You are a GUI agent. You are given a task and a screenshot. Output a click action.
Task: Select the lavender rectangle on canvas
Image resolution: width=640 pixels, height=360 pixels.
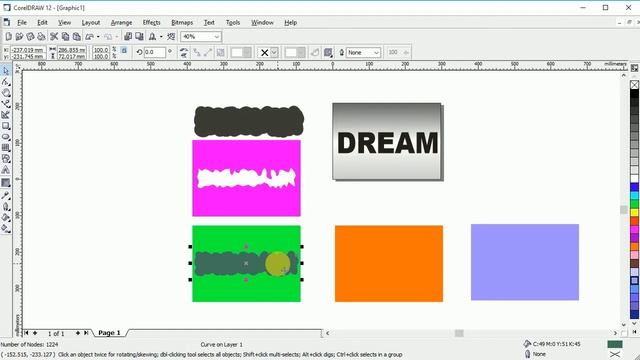pos(524,262)
